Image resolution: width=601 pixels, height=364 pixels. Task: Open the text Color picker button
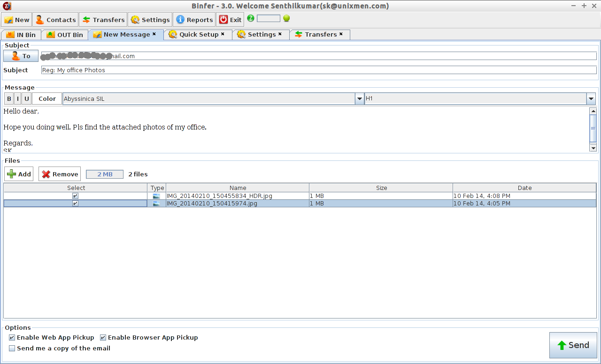(x=47, y=99)
